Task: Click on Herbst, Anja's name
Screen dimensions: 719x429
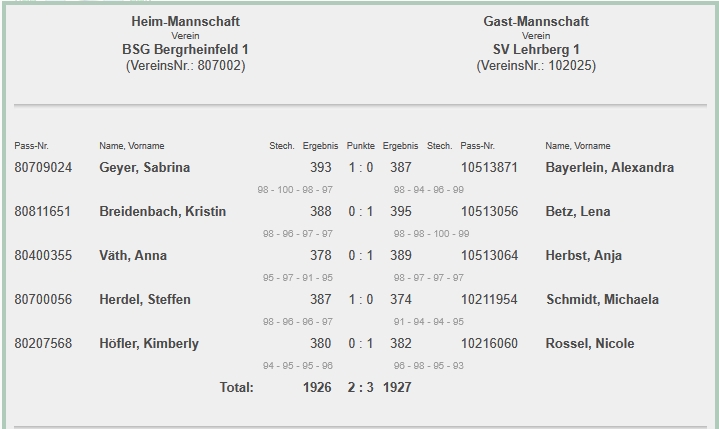Action: (x=583, y=256)
